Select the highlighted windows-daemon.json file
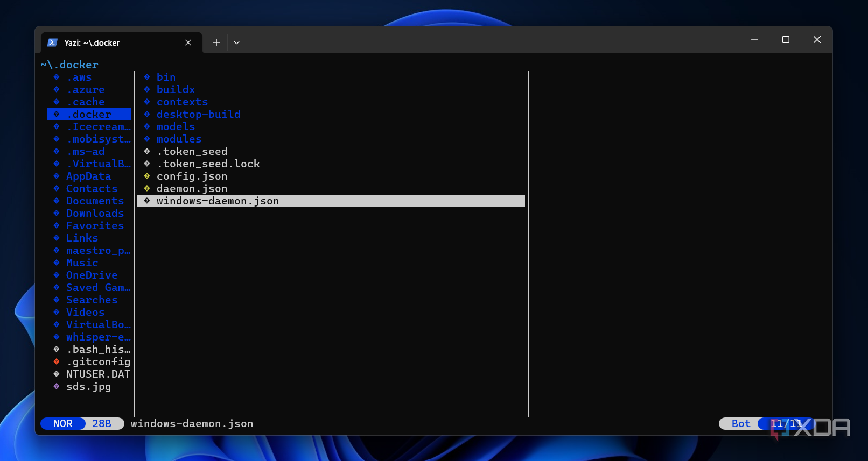The width and height of the screenshot is (868, 461). pos(331,201)
